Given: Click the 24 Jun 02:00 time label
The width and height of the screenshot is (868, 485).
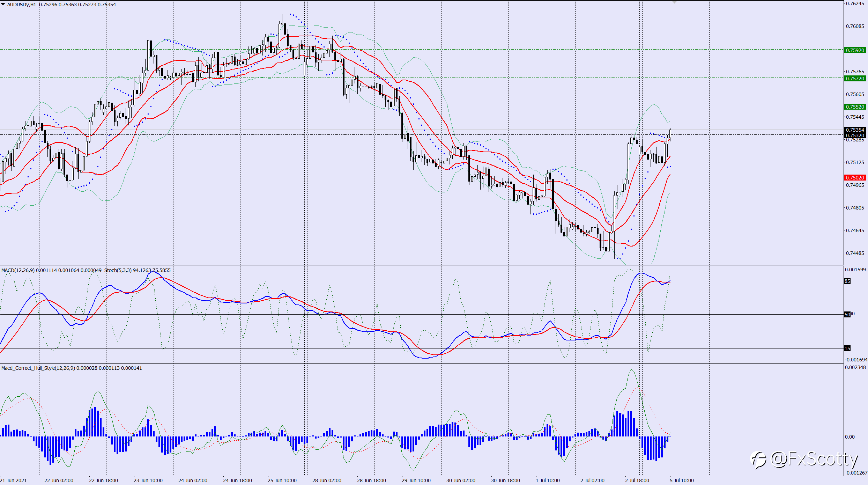Looking at the screenshot, I should point(193,480).
